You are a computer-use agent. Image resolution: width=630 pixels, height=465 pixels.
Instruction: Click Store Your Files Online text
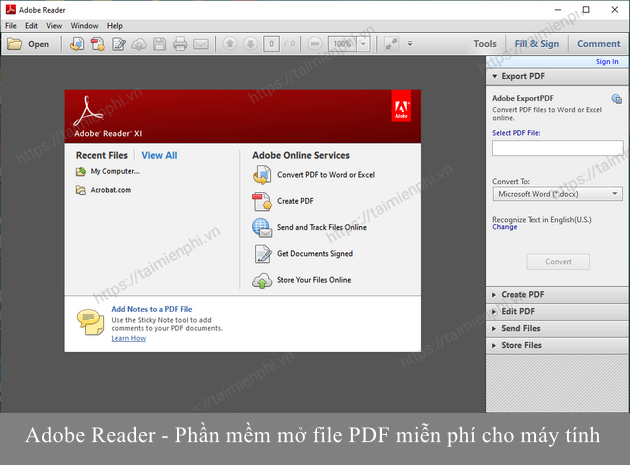(314, 280)
